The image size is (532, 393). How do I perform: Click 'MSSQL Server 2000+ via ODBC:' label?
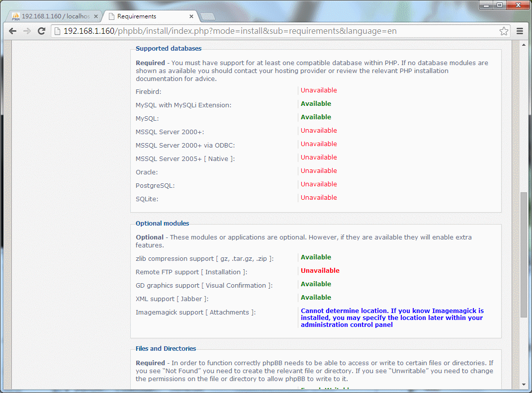pos(185,146)
